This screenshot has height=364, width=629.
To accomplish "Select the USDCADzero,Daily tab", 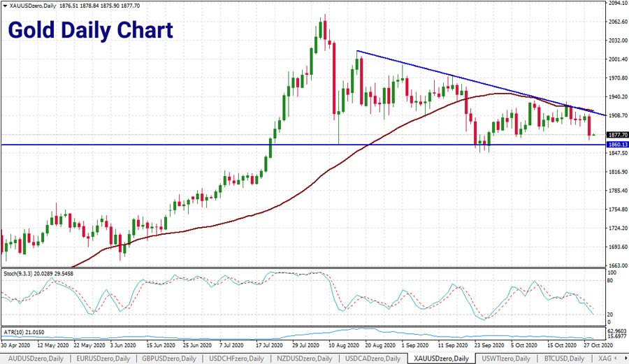I will (373, 358).
